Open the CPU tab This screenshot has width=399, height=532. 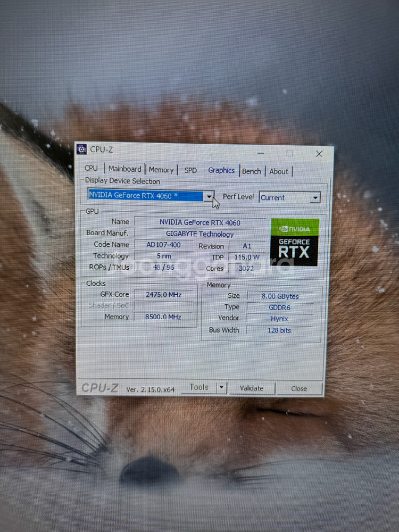coord(91,168)
